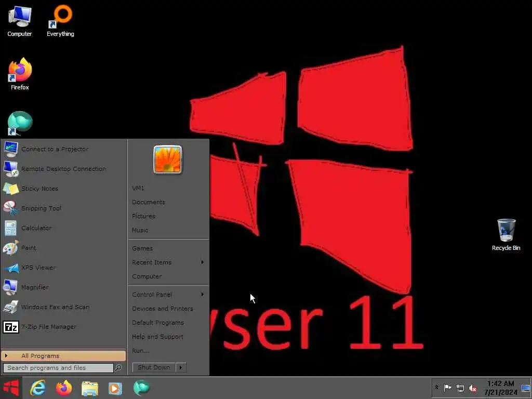Open Music from Start menu

140,230
